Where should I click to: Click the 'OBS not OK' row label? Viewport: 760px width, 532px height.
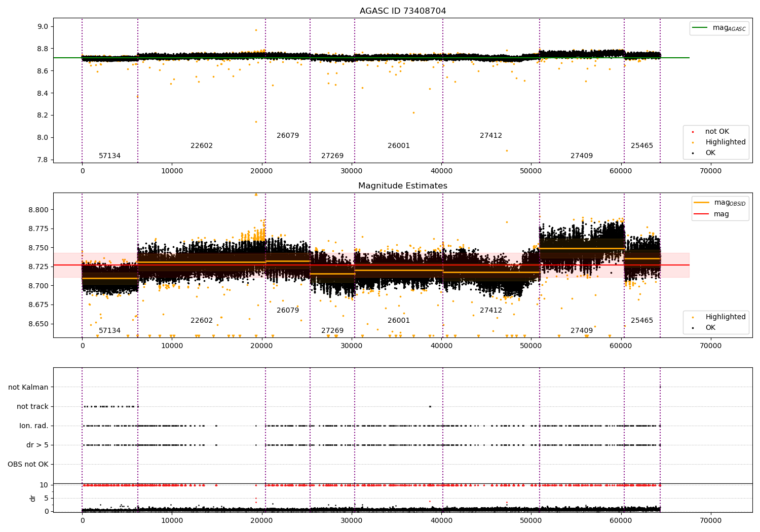click(28, 465)
